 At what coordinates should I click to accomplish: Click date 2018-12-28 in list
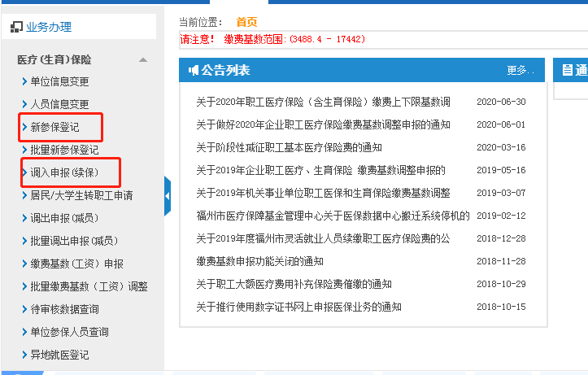(501, 238)
